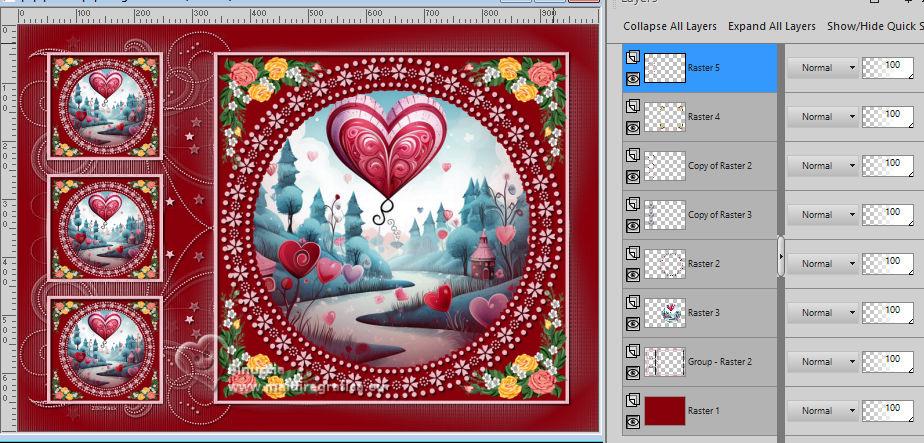Select the layer named Copy of Raster 2
This screenshot has width=924, height=443.
point(720,166)
